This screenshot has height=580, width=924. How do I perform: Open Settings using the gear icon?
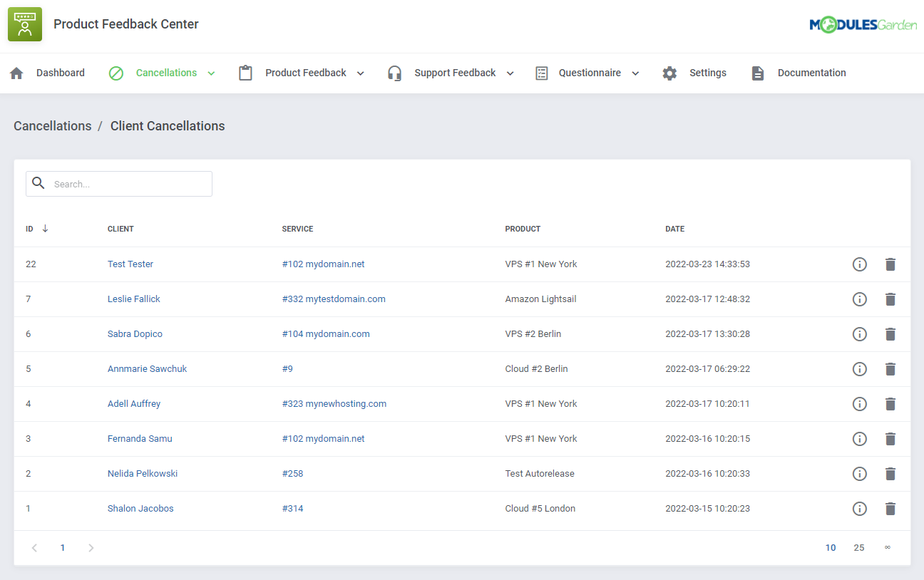(x=669, y=72)
